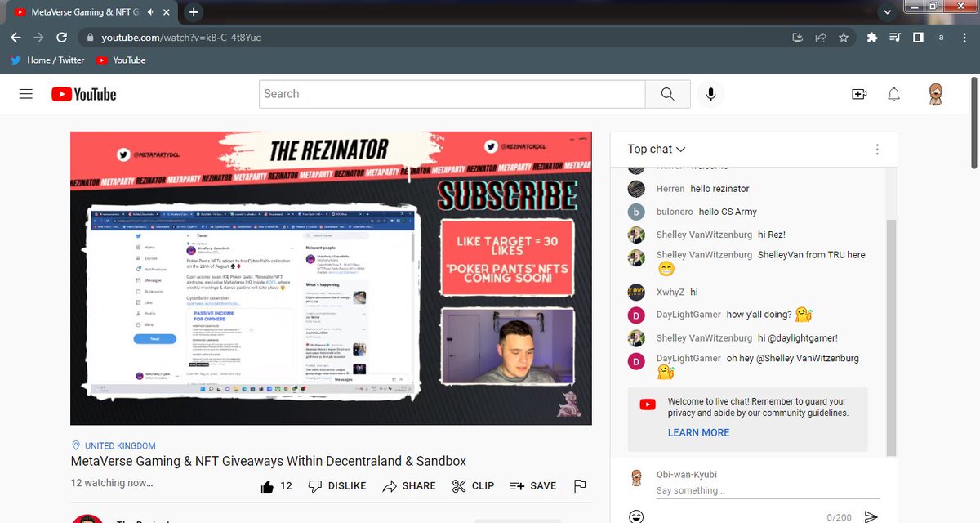Click the 'hi Rez!' chat message
The width and height of the screenshot is (980, 523).
[x=771, y=235]
